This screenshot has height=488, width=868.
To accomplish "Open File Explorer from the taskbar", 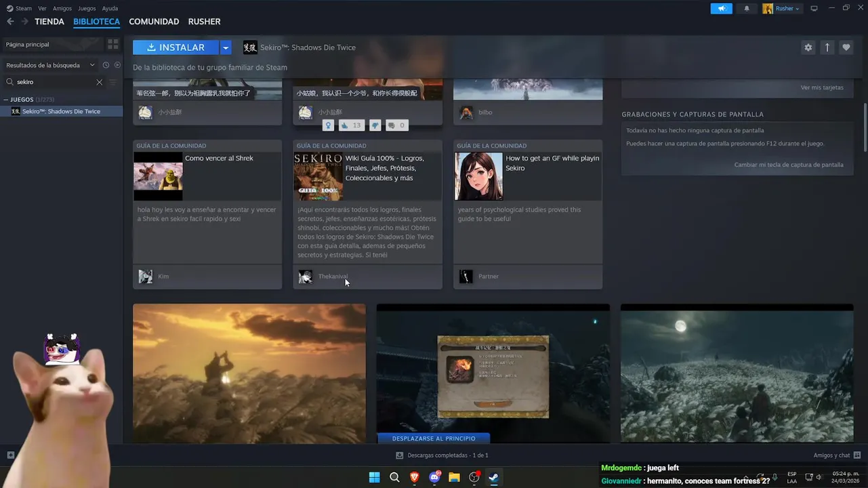I will pos(454,477).
